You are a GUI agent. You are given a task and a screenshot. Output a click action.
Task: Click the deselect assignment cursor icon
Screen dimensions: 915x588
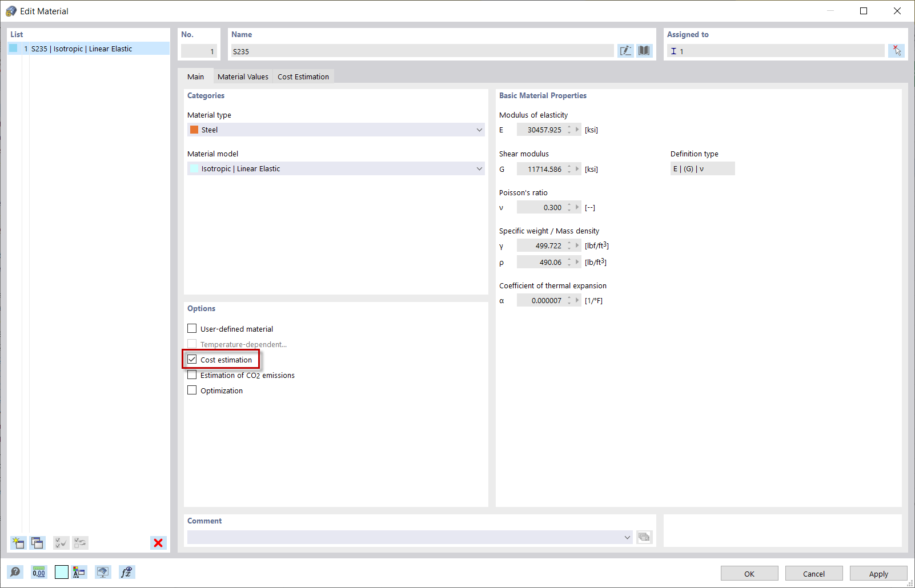[897, 50]
